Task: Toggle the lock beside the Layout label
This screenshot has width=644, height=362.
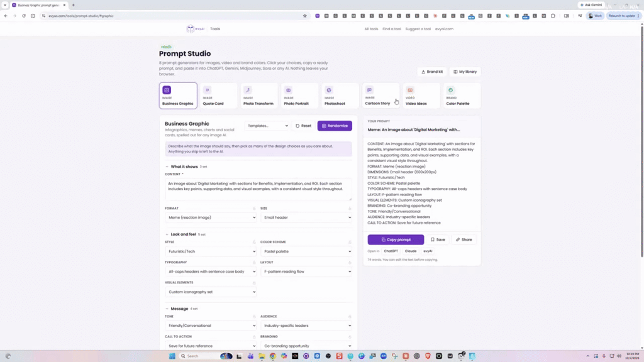Action: [x=350, y=262]
